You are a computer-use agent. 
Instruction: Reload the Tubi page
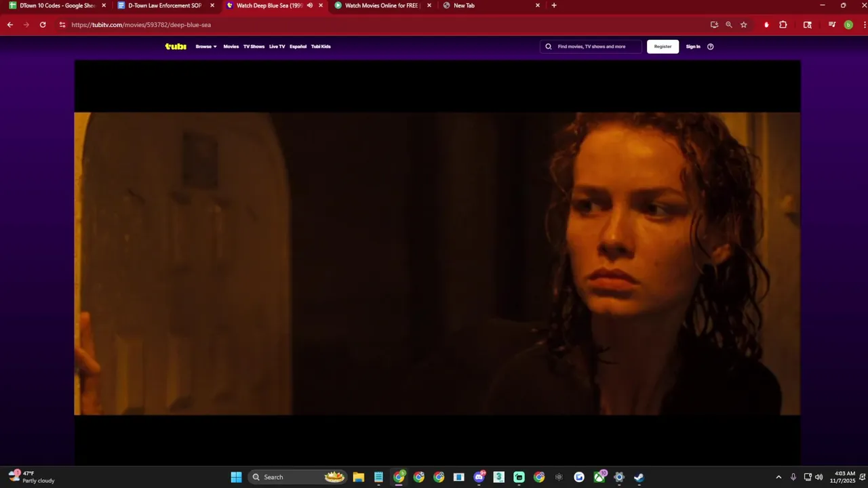coord(43,25)
